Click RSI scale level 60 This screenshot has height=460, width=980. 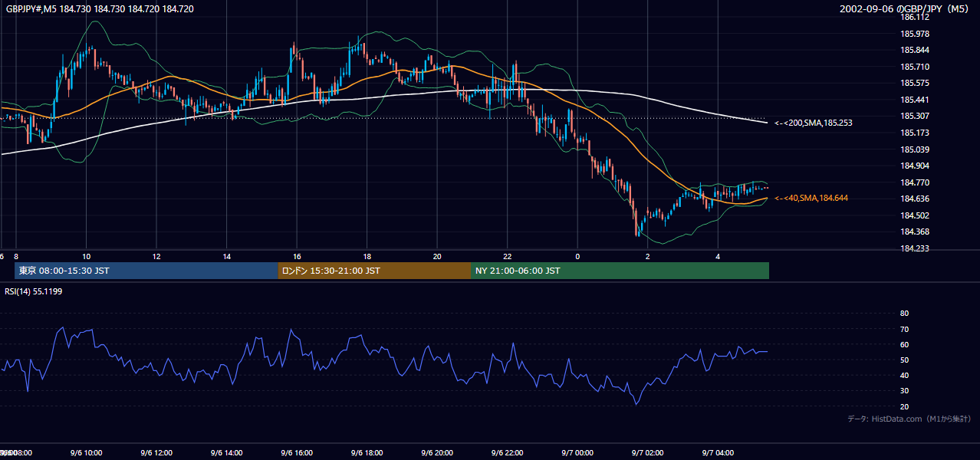pos(904,344)
